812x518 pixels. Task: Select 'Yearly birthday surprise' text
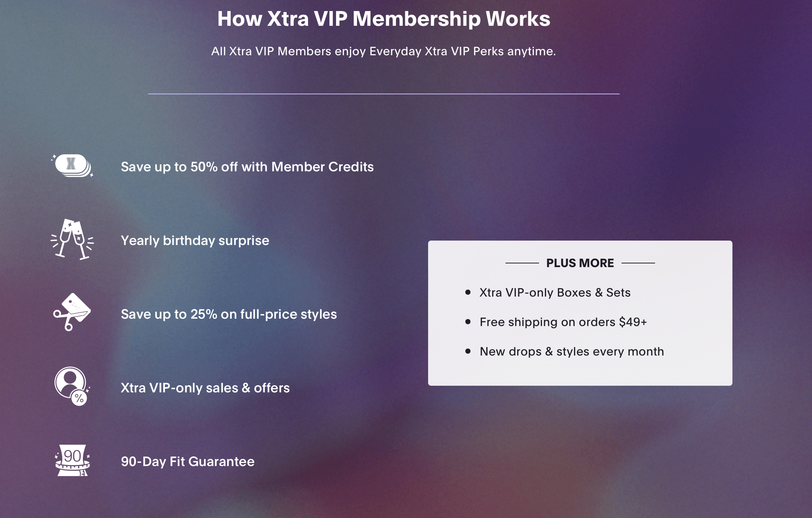pyautogui.click(x=195, y=241)
